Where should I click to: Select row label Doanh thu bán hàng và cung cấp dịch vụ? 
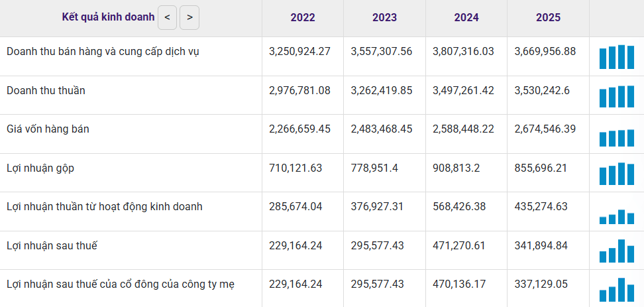[x=103, y=52]
